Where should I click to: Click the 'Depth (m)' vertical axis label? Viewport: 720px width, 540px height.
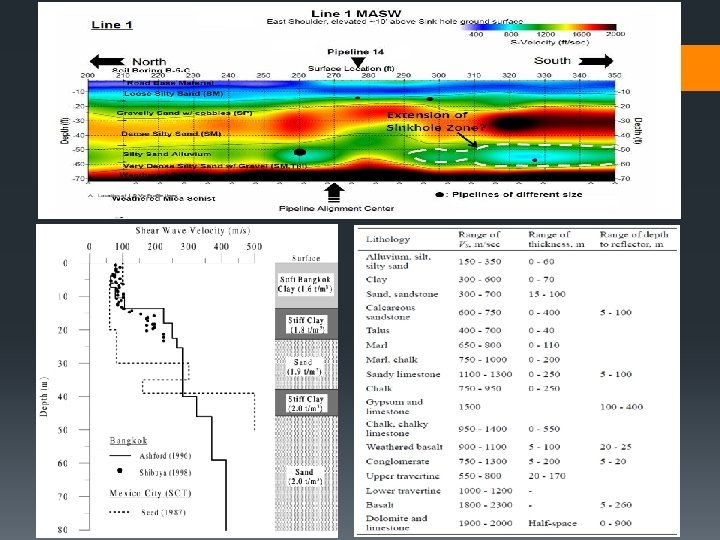pyautogui.click(x=44, y=397)
